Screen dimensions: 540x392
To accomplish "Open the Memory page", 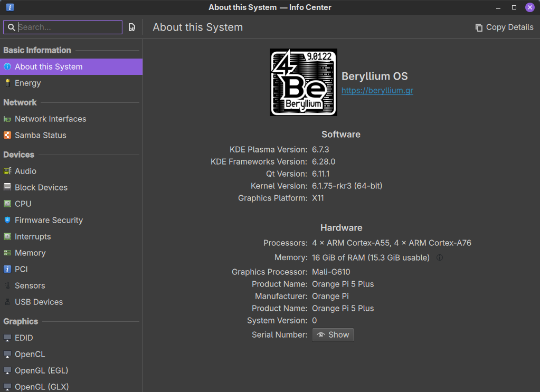I will [71, 253].
